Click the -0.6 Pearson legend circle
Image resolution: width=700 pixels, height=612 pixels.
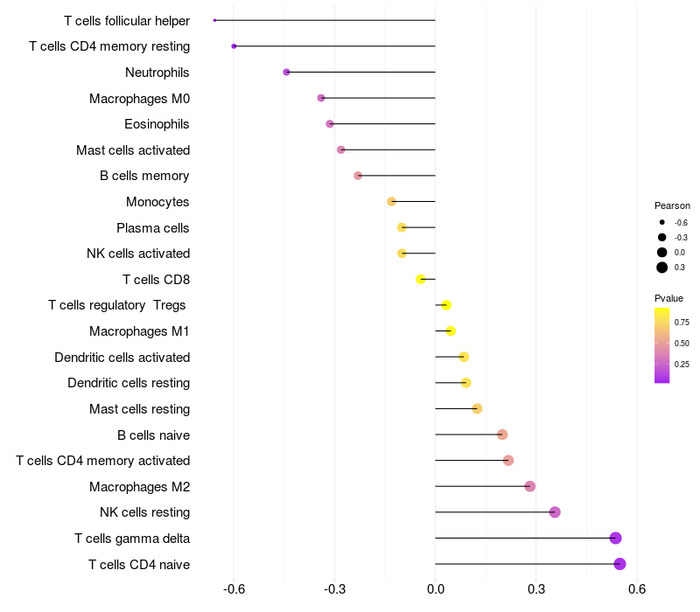tap(662, 222)
